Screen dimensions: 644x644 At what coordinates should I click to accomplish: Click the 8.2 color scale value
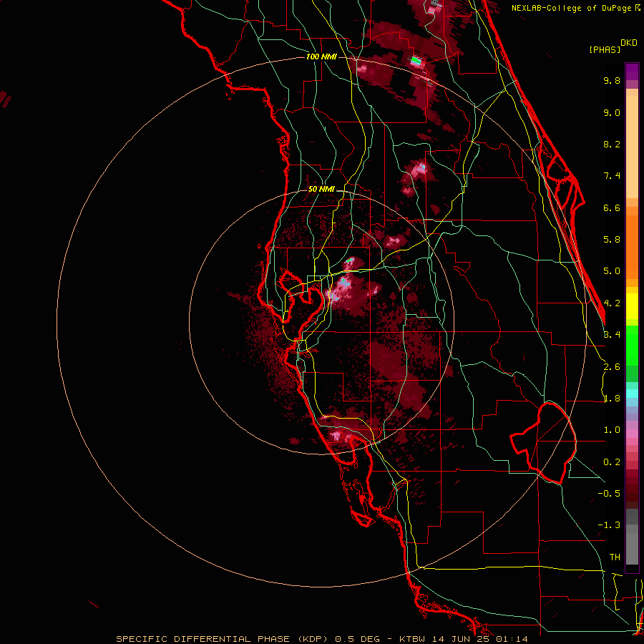612,144
